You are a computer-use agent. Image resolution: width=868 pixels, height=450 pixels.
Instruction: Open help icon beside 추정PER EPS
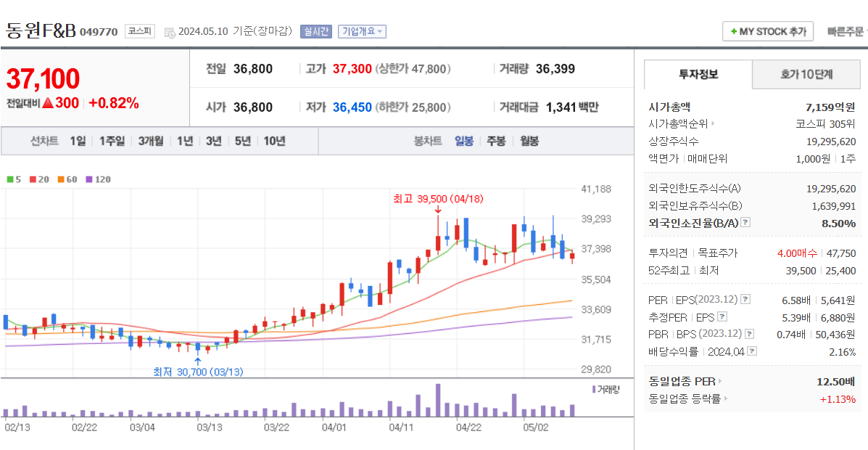[x=722, y=317]
